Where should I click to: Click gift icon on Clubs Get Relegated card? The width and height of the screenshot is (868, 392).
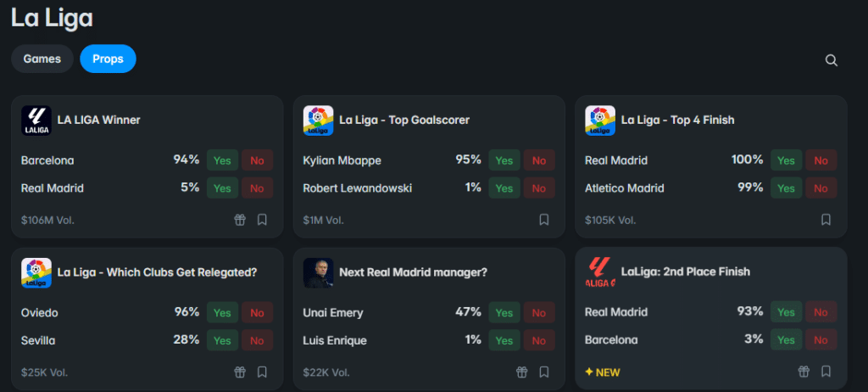click(240, 372)
